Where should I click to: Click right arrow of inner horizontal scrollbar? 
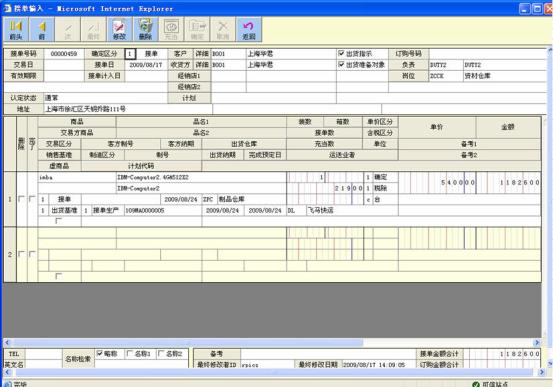pyautogui.click(x=537, y=342)
